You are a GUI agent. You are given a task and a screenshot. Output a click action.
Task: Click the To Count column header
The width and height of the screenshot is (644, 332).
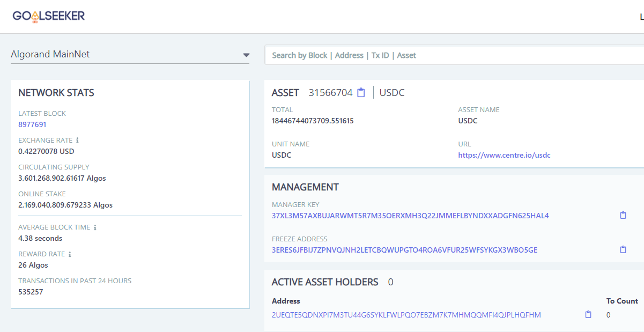[622, 301]
